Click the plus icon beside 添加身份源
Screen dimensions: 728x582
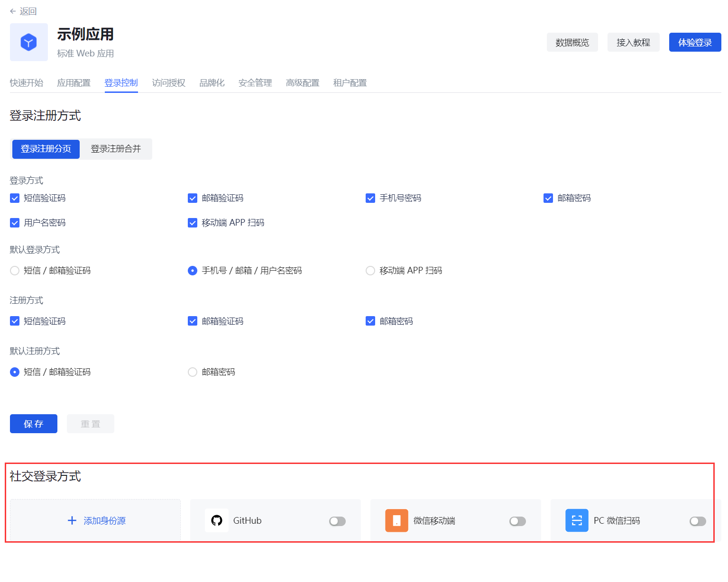pyautogui.click(x=72, y=520)
